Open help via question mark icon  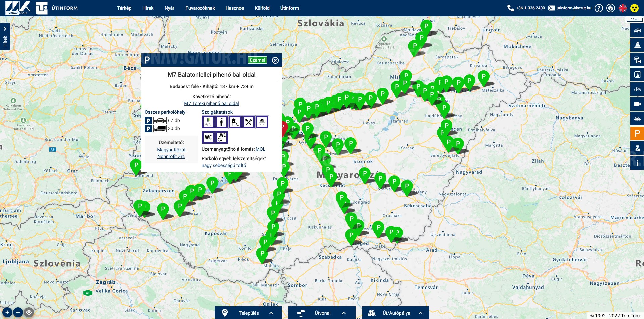[x=599, y=8]
